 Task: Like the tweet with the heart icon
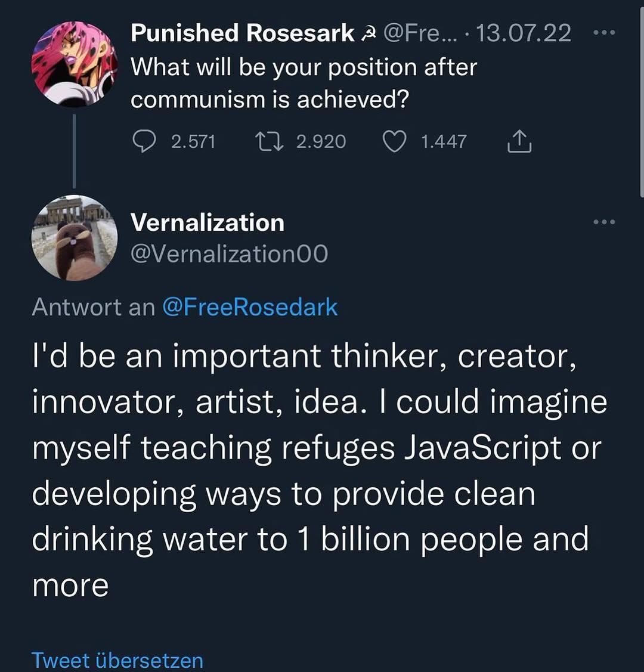(394, 142)
